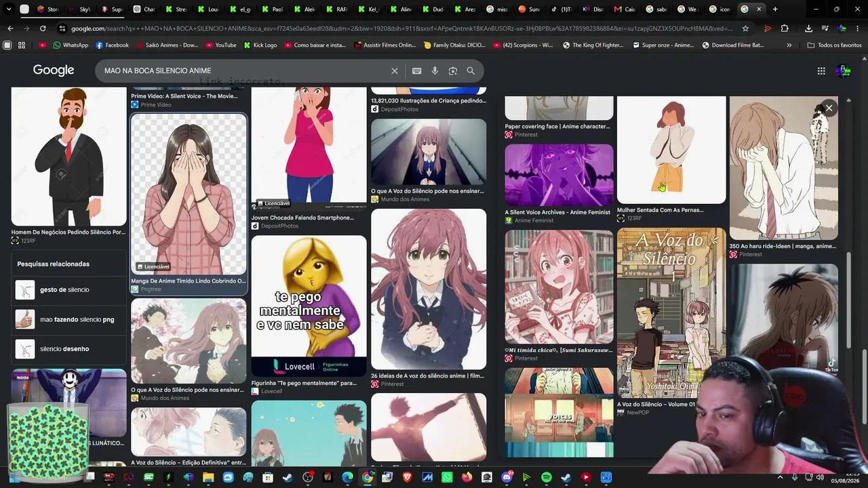Switch to the 'Disc' browser tab

point(593,9)
